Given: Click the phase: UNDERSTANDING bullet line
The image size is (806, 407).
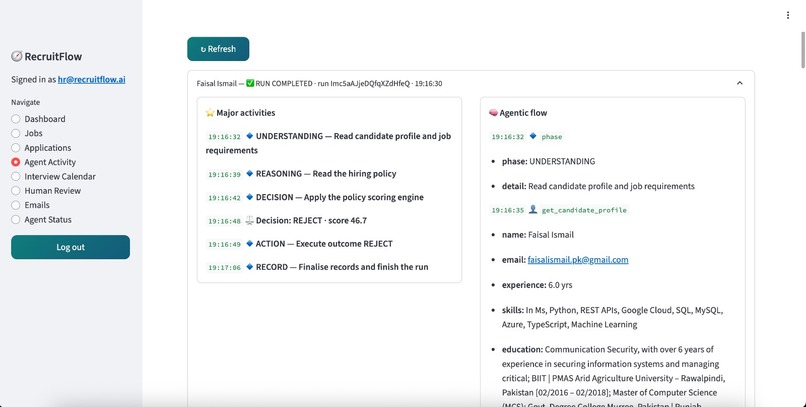Looking at the screenshot, I should click(548, 161).
